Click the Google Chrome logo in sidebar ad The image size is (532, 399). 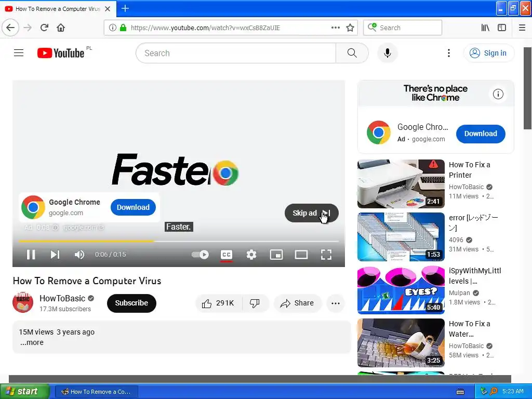pos(379,132)
